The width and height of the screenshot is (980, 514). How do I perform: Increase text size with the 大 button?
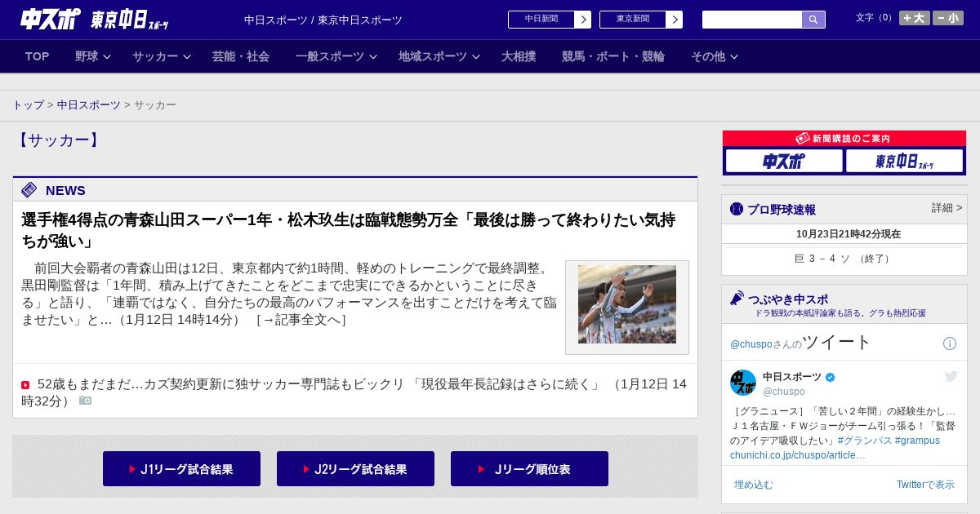tap(915, 18)
